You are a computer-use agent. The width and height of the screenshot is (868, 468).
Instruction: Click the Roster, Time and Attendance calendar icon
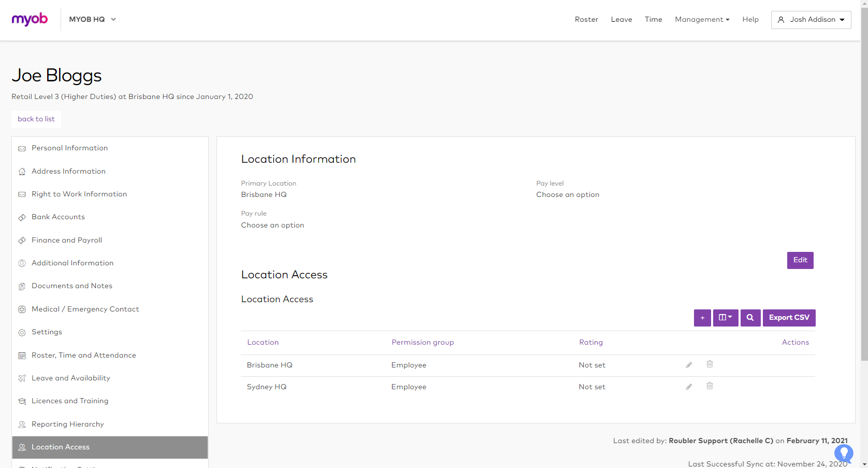(22, 356)
